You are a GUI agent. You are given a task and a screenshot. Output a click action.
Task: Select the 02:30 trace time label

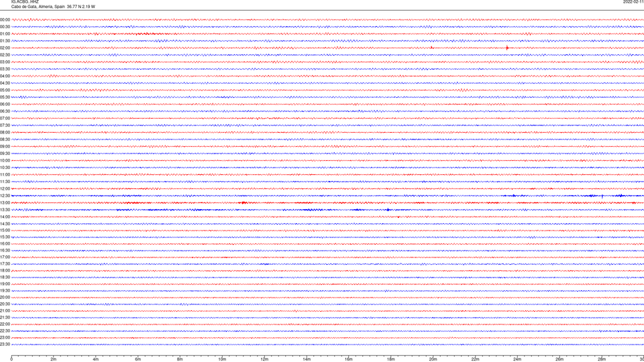5,55
